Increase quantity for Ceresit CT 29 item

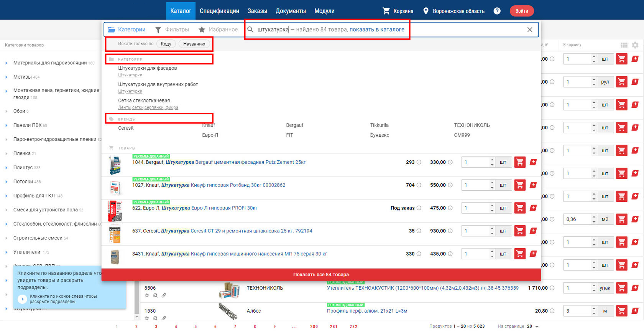(x=492, y=229)
